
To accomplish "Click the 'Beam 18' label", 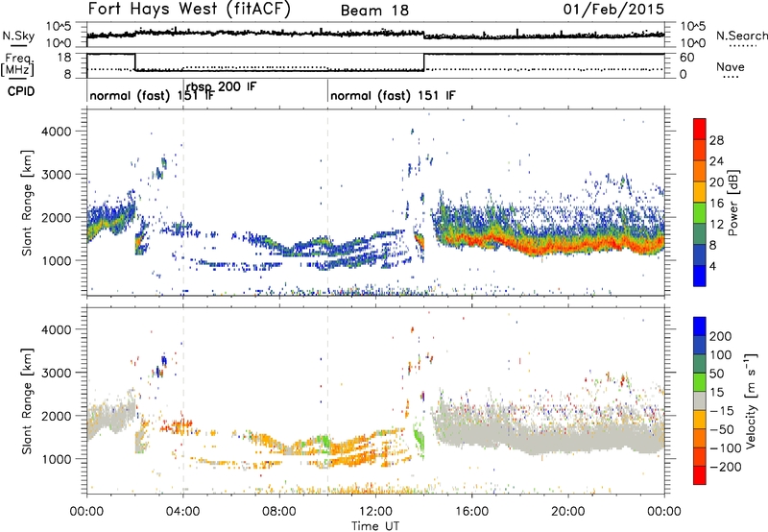I will click(374, 11).
